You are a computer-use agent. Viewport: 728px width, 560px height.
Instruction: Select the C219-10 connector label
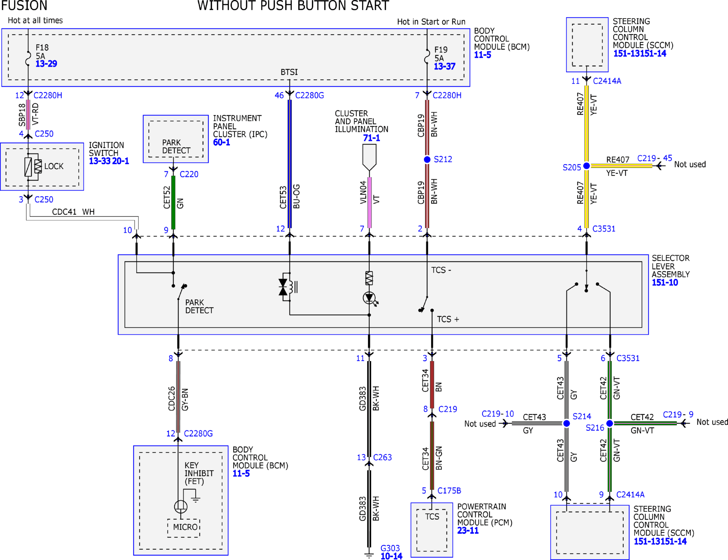(x=497, y=414)
